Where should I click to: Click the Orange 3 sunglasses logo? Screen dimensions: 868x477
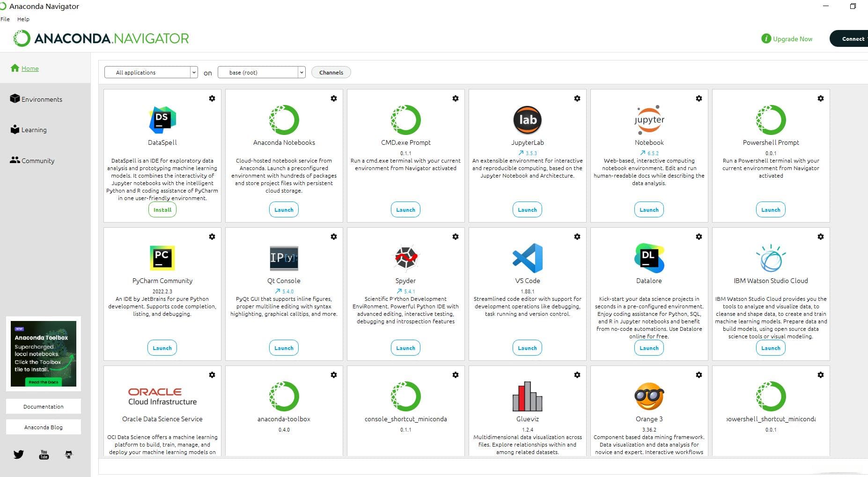649,396
